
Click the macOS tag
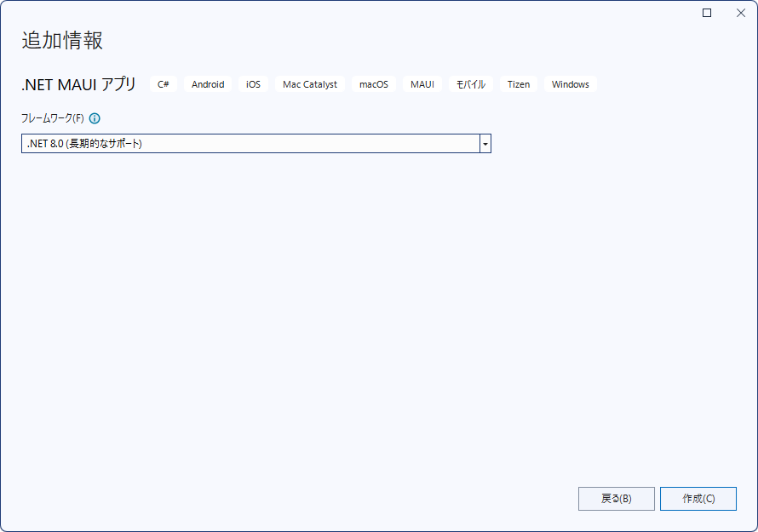(374, 84)
